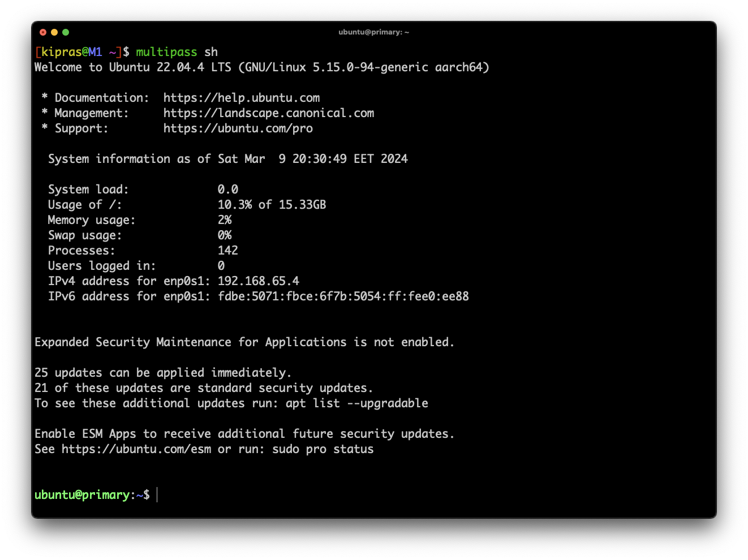Open the https://ubuntu.com/esm link

point(136,449)
